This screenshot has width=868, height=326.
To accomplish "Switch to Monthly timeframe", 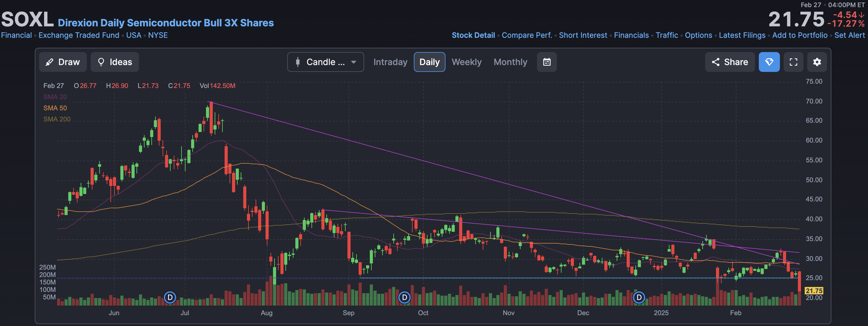I will click(x=510, y=62).
